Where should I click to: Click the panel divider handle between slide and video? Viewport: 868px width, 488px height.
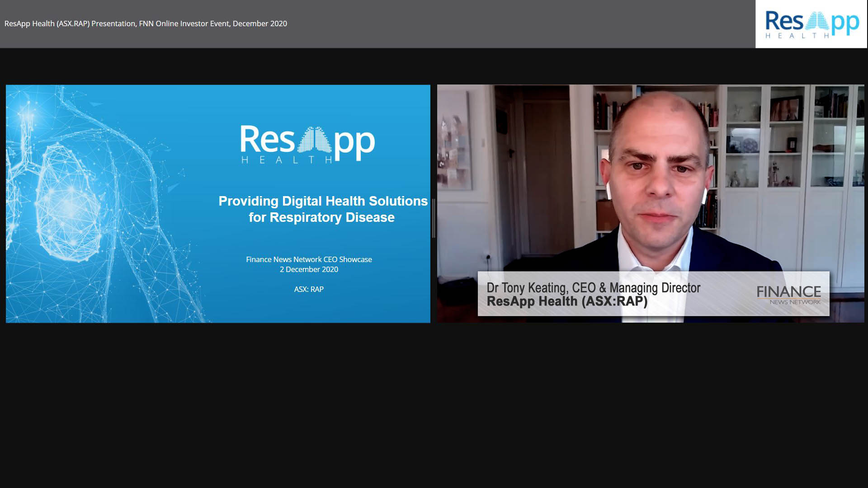[x=434, y=218]
